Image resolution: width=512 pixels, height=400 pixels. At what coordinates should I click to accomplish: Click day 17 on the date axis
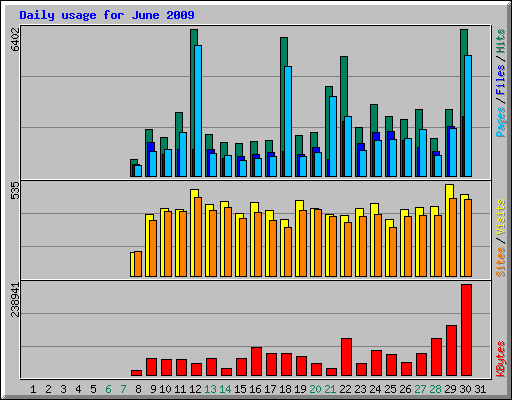[x=270, y=389]
